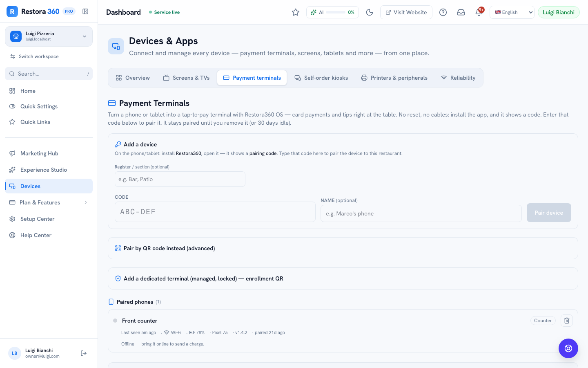This screenshot has height=368, width=588.
Task: Select the Payment terminals tab
Action: pos(252,78)
